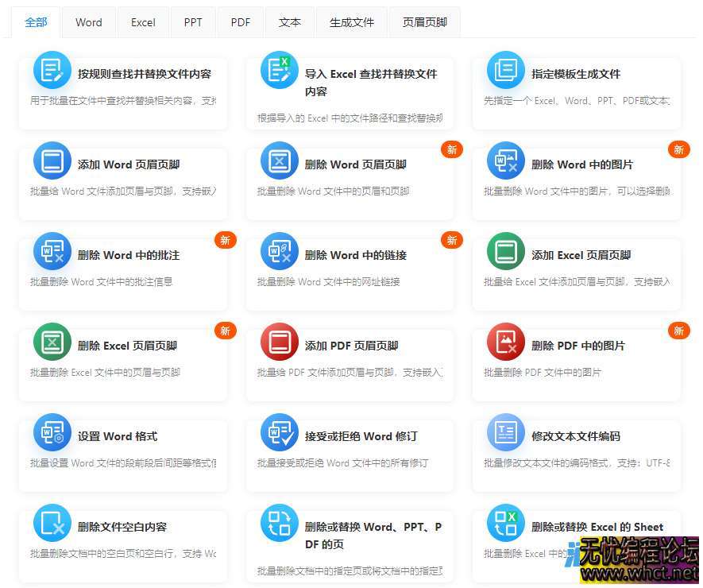The height and width of the screenshot is (588, 703).
Task: Click the 添加 PDF 页眉页脚 icon
Action: tap(279, 344)
